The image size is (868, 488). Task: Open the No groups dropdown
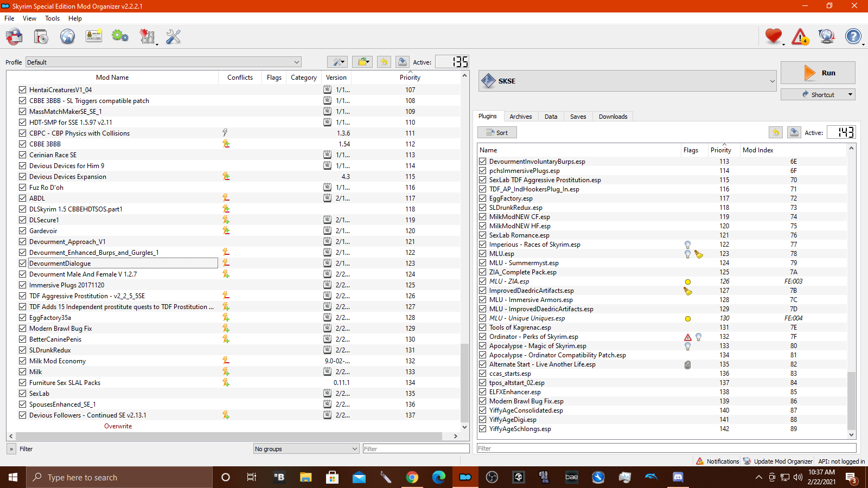(306, 448)
